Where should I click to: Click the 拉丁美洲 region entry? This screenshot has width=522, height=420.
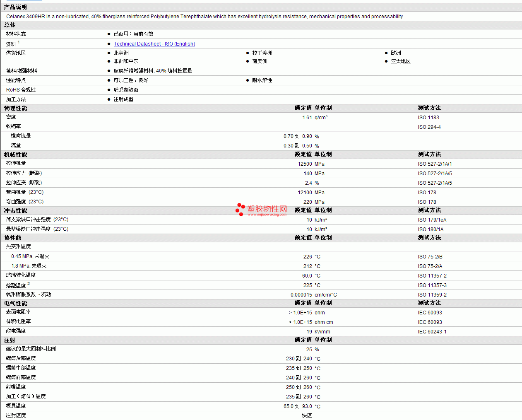262,53
